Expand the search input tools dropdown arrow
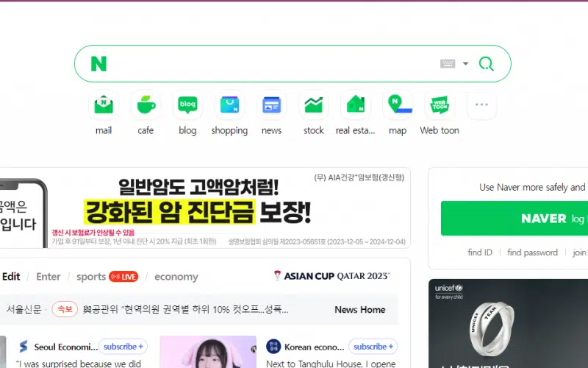 pos(465,64)
